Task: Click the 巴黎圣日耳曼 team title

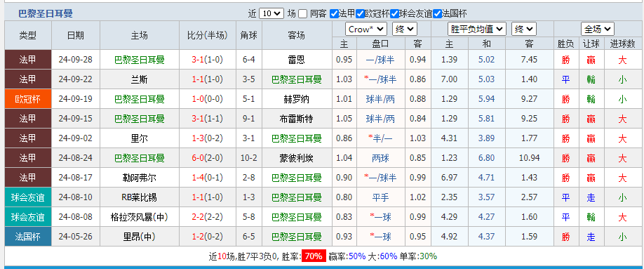Action: coord(46,13)
